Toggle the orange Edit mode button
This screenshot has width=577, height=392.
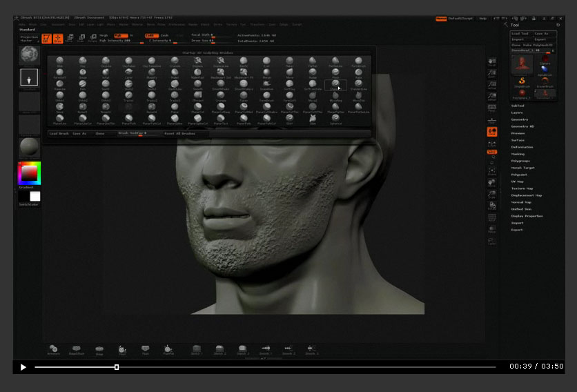pos(46,39)
